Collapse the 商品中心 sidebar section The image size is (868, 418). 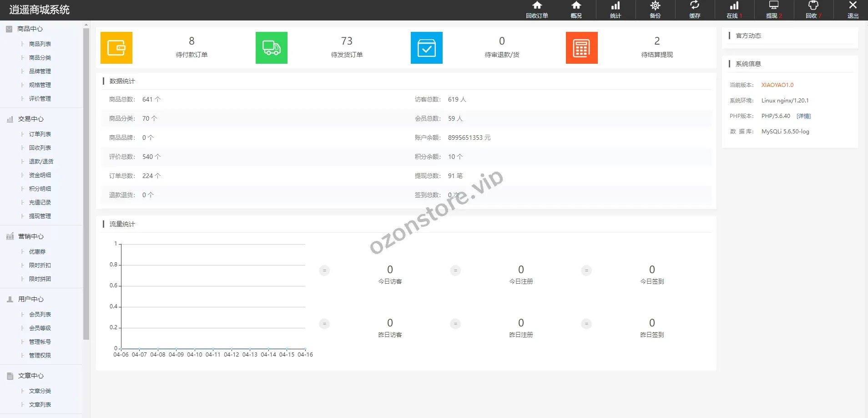tap(30, 29)
